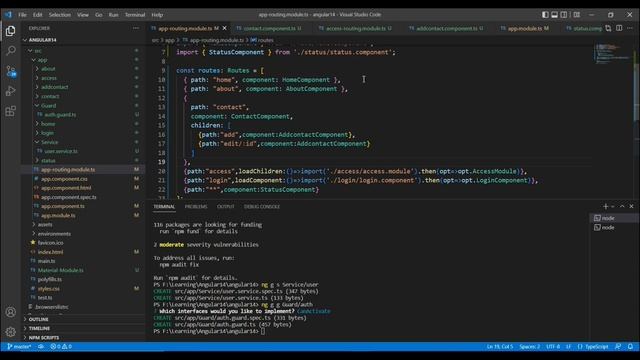Click the editor vertical scrollbar
This screenshot has width=640, height=360.
636,92
